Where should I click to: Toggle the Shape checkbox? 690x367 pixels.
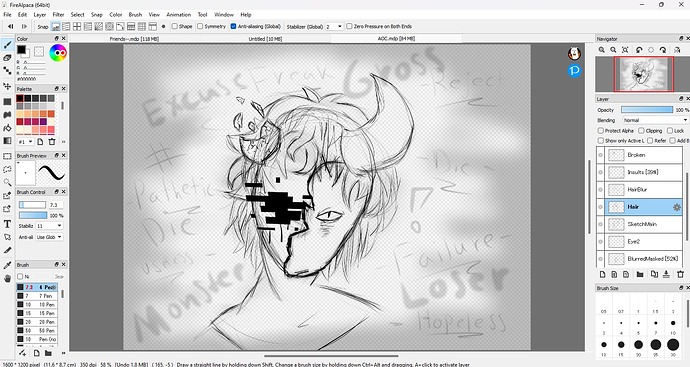point(175,26)
